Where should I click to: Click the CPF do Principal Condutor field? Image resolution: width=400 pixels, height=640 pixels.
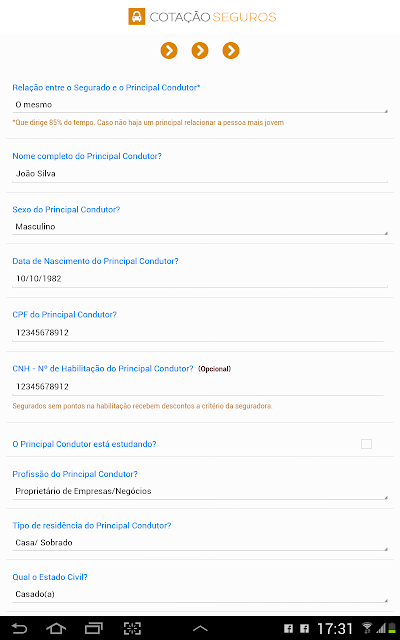click(198, 333)
